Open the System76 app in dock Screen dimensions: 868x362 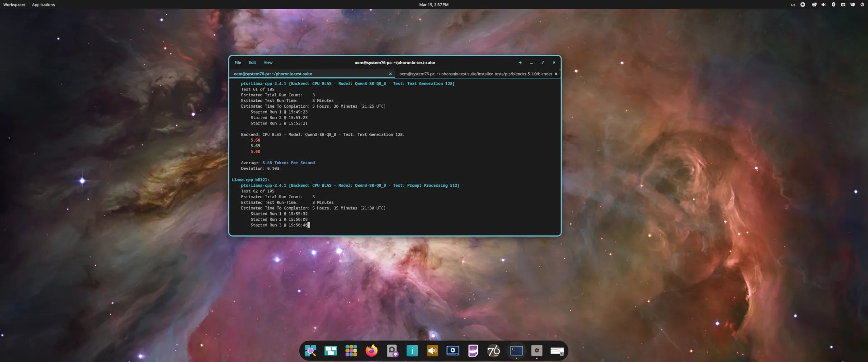pyautogui.click(x=494, y=351)
